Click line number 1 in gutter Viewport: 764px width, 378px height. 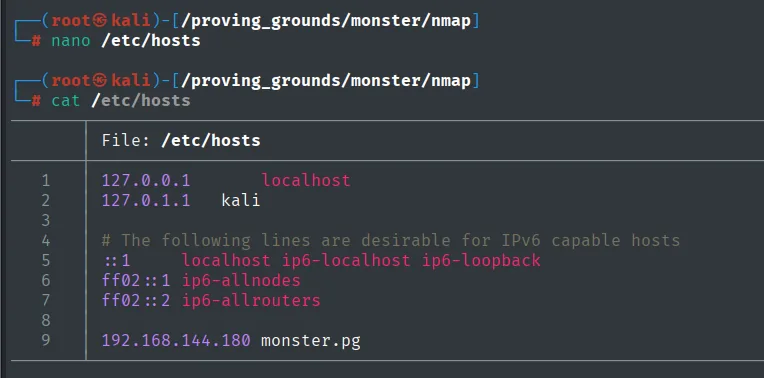click(x=46, y=181)
